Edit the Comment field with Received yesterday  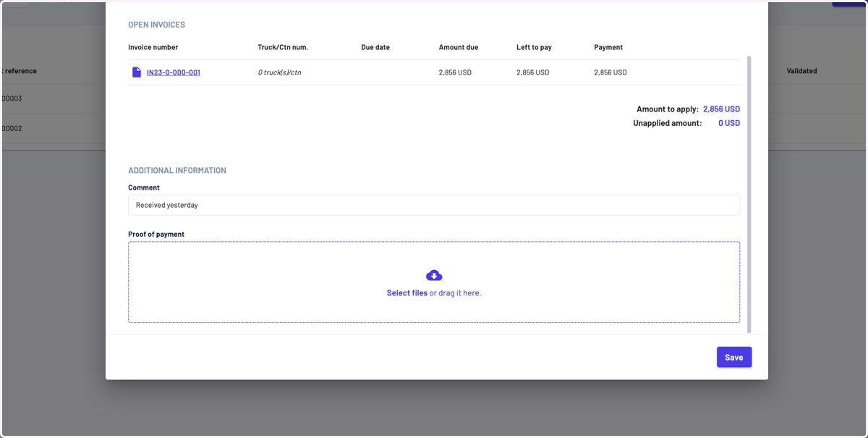pos(434,205)
